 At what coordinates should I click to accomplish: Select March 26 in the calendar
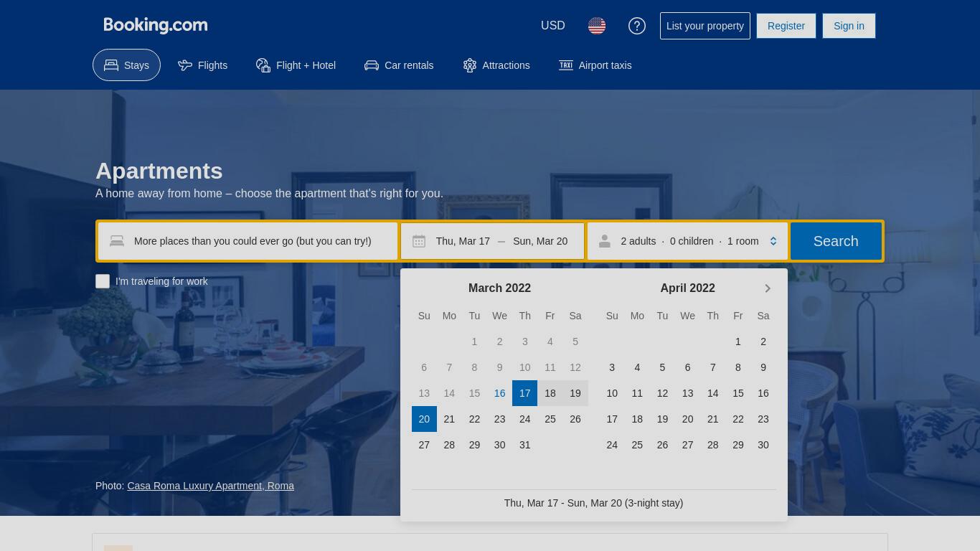575,419
